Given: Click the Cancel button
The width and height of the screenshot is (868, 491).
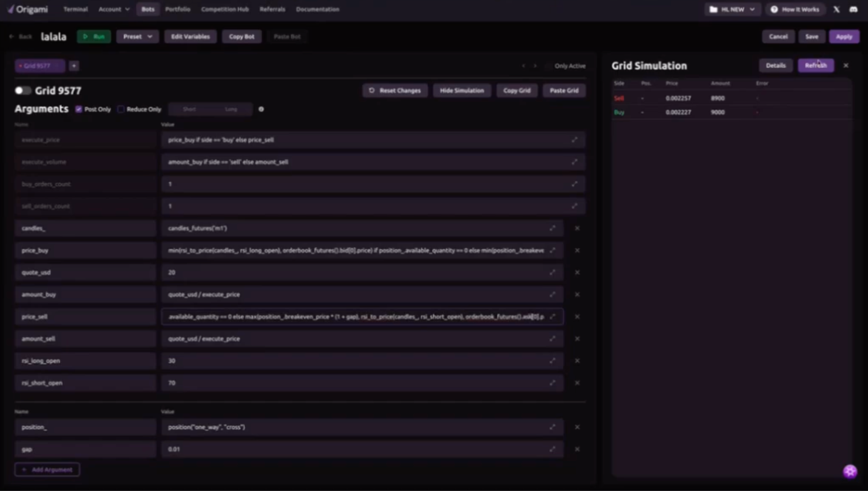Looking at the screenshot, I should tap(778, 36).
